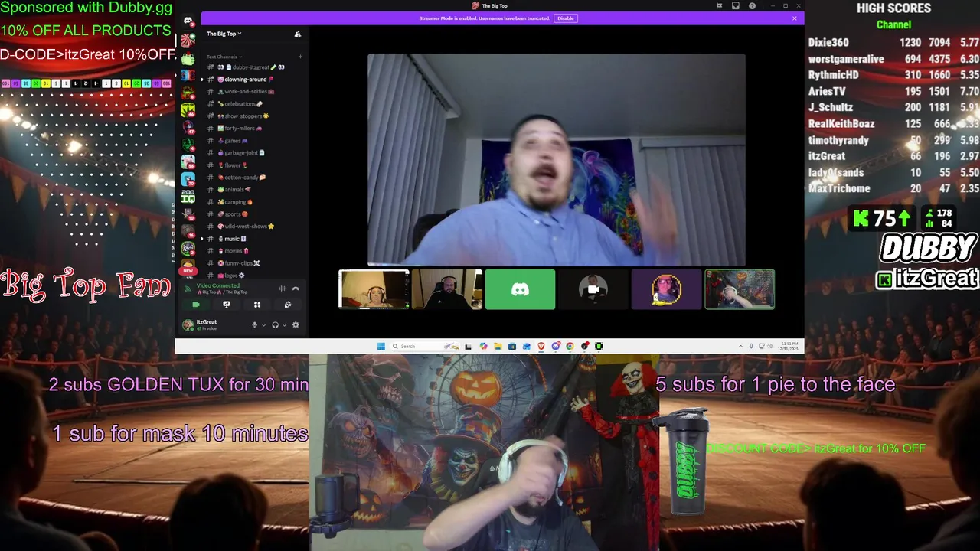Focus the woman with headset video thumbnail
The height and width of the screenshot is (551, 980).
tap(374, 289)
